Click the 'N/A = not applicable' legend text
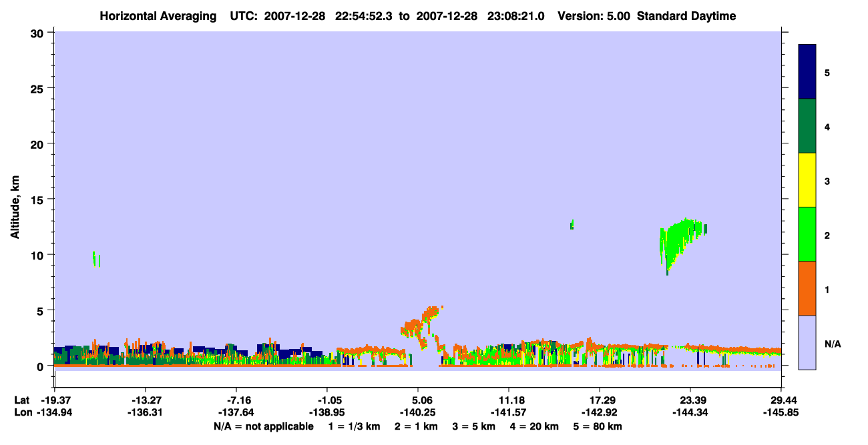868x445 pixels. (263, 426)
